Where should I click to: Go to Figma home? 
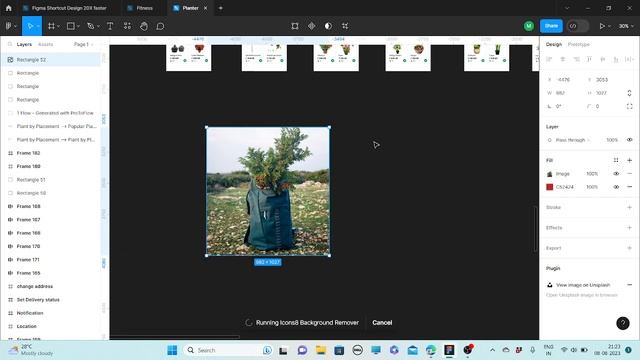pos(9,8)
